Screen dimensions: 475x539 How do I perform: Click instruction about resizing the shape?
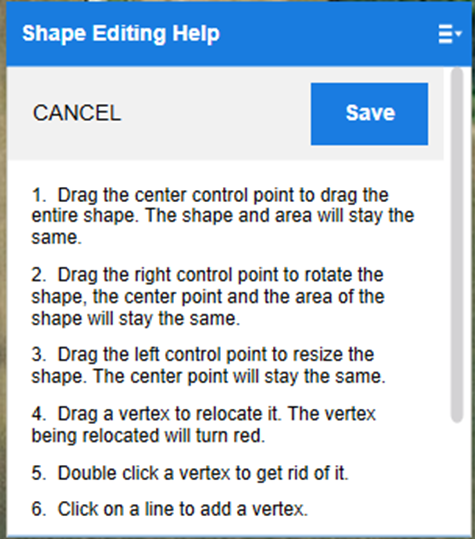click(208, 365)
